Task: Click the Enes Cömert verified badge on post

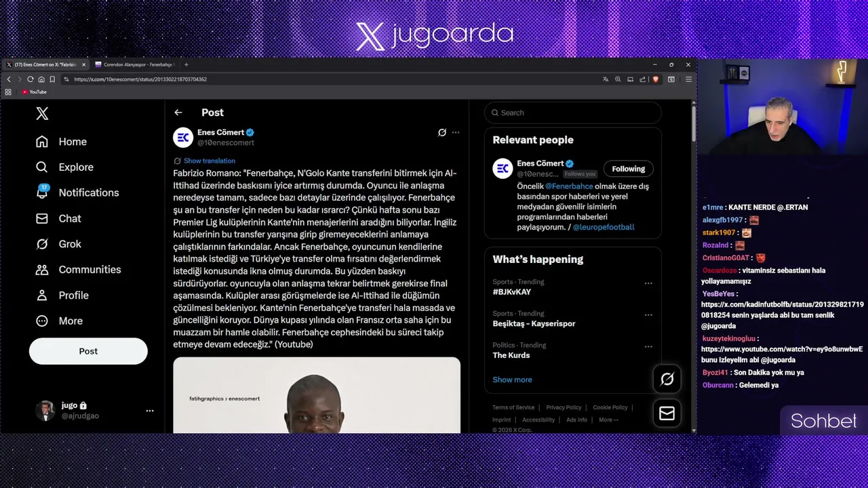Action: click(250, 132)
